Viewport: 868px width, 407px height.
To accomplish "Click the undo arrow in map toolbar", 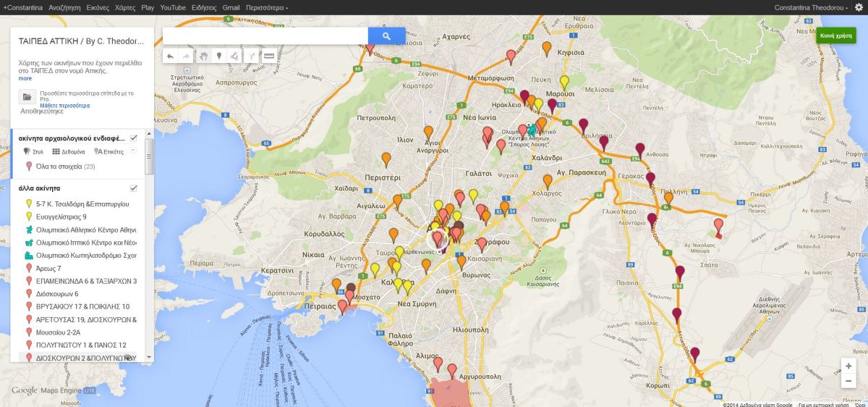I will 170,56.
